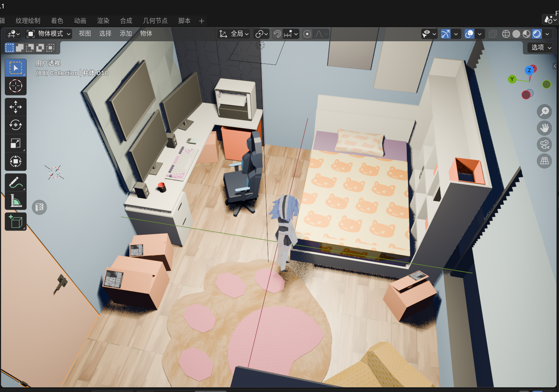Switch perspective/orthographic with grid icon
Image resolution: width=559 pixels, height=392 pixels.
[544, 161]
